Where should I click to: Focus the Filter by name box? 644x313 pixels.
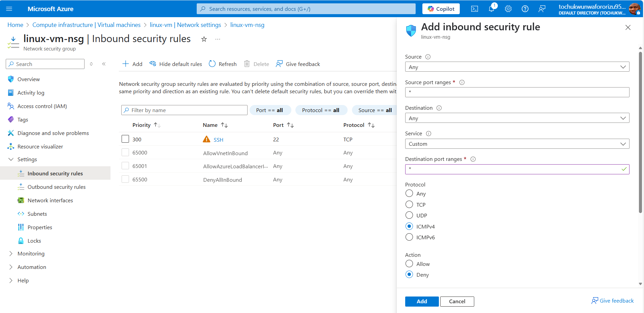[184, 110]
